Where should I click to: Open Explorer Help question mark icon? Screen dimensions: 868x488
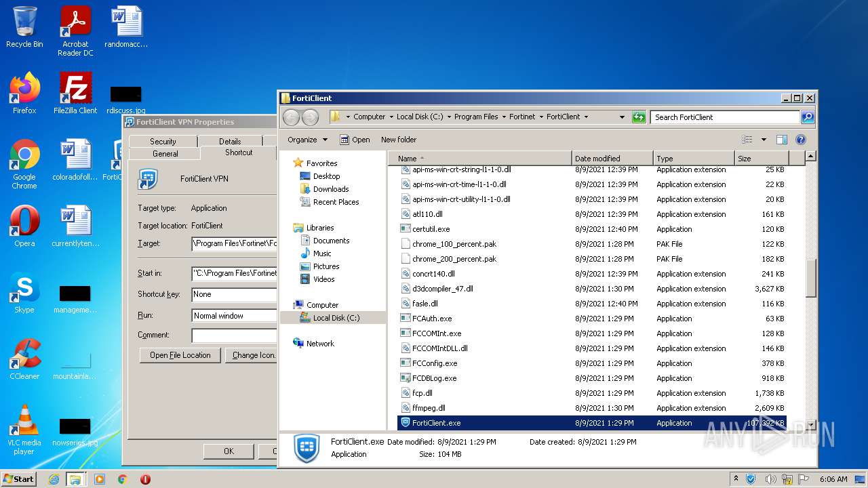tap(801, 140)
